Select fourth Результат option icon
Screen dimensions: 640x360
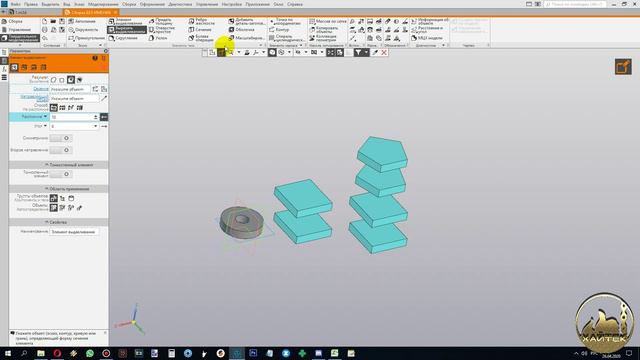tap(80, 80)
